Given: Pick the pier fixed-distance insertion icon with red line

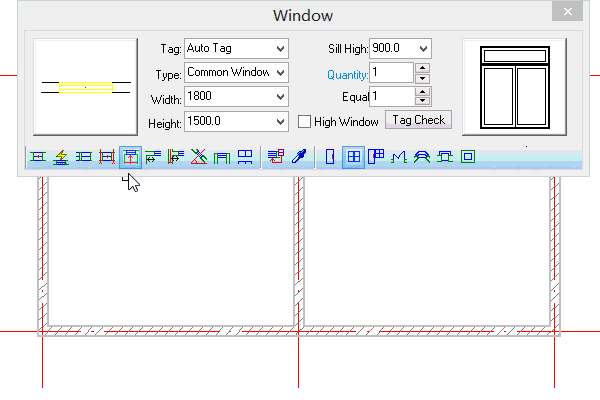Looking at the screenshot, I should coord(176,157).
